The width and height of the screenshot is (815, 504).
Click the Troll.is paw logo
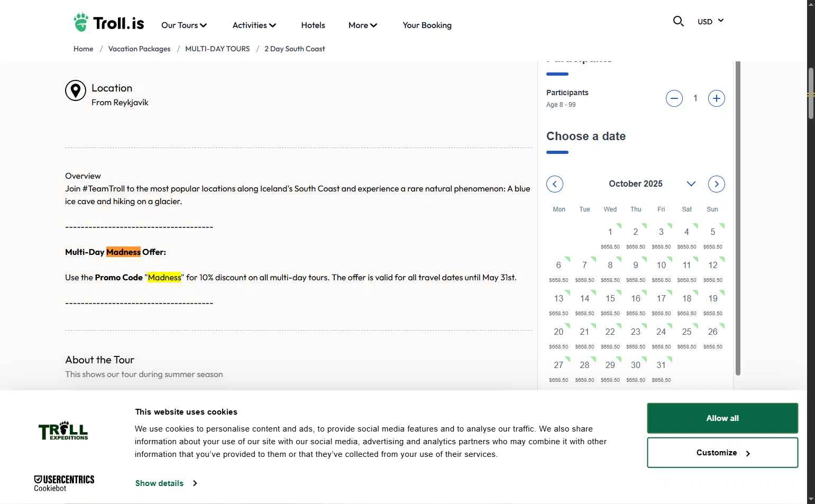click(x=109, y=23)
